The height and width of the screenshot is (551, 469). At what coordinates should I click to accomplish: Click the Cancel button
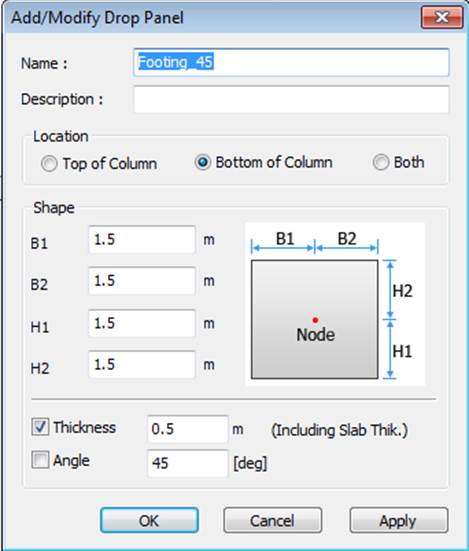[x=272, y=520]
